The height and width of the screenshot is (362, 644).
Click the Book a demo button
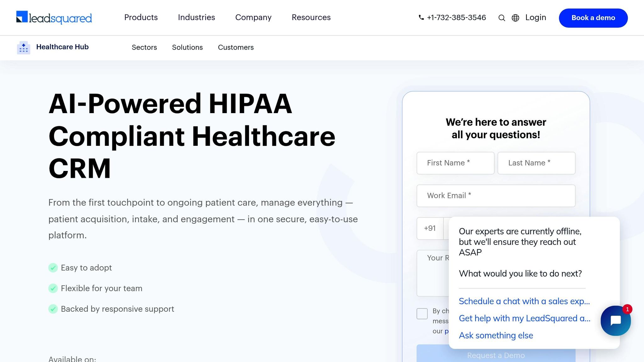(x=593, y=18)
